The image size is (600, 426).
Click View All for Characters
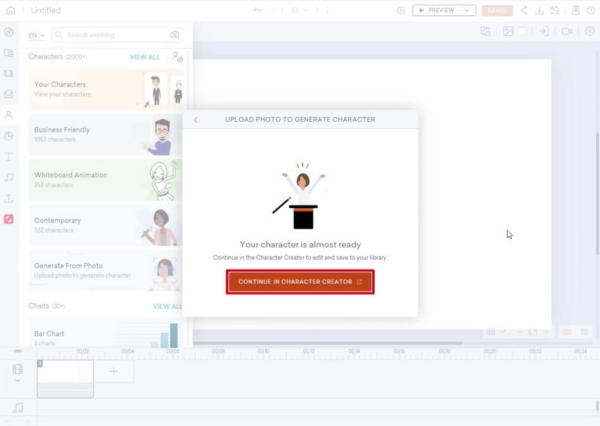click(144, 57)
